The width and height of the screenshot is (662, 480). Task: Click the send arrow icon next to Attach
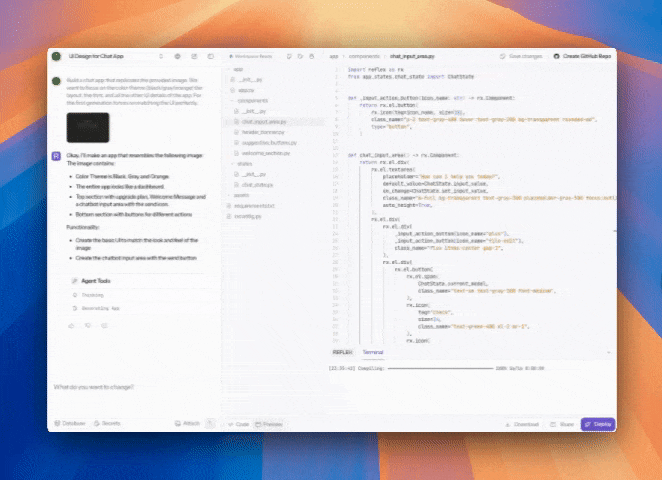click(x=210, y=424)
